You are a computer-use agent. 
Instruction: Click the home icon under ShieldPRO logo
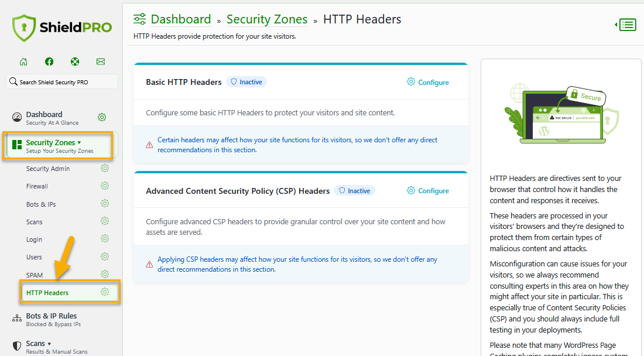(23, 61)
